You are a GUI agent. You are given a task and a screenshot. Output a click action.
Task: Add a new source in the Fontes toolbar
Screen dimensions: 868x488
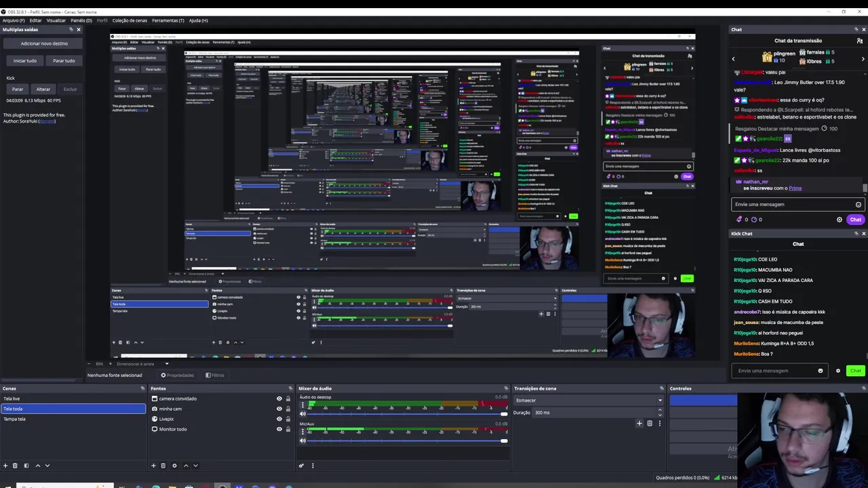pyautogui.click(x=153, y=466)
